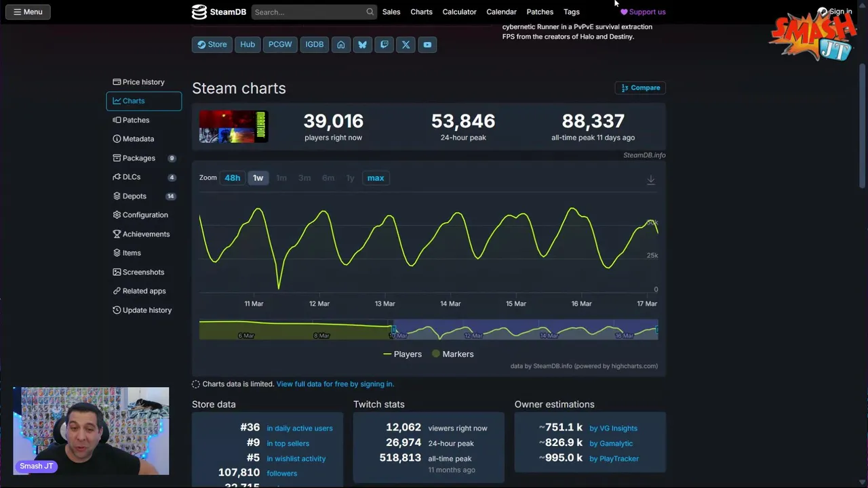This screenshot has height=488, width=868.
Task: Open by Gamalytic link
Action: pyautogui.click(x=611, y=443)
